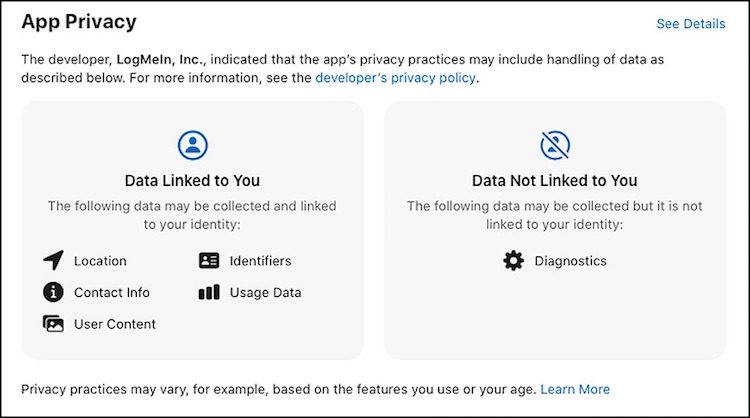The image size is (750, 418).
Task: Select the User Content label
Action: [115, 324]
